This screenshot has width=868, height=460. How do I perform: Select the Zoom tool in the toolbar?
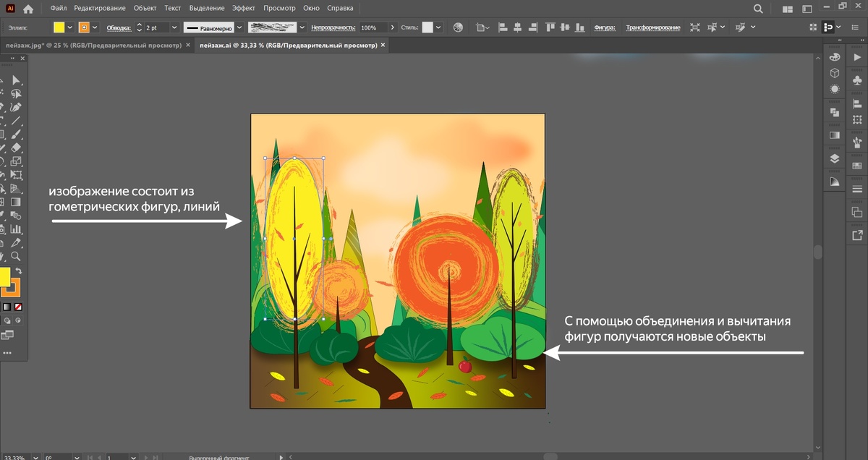click(x=16, y=256)
